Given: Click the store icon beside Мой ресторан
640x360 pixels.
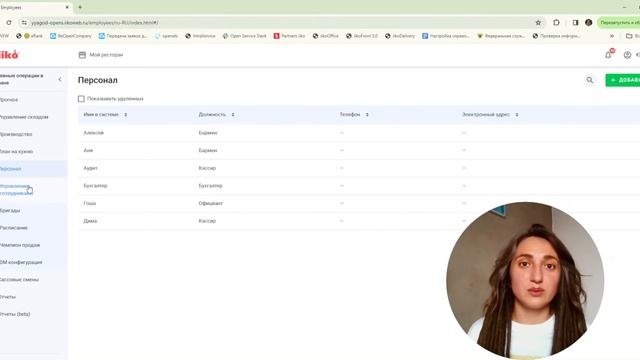Looking at the screenshot, I should 82,55.
